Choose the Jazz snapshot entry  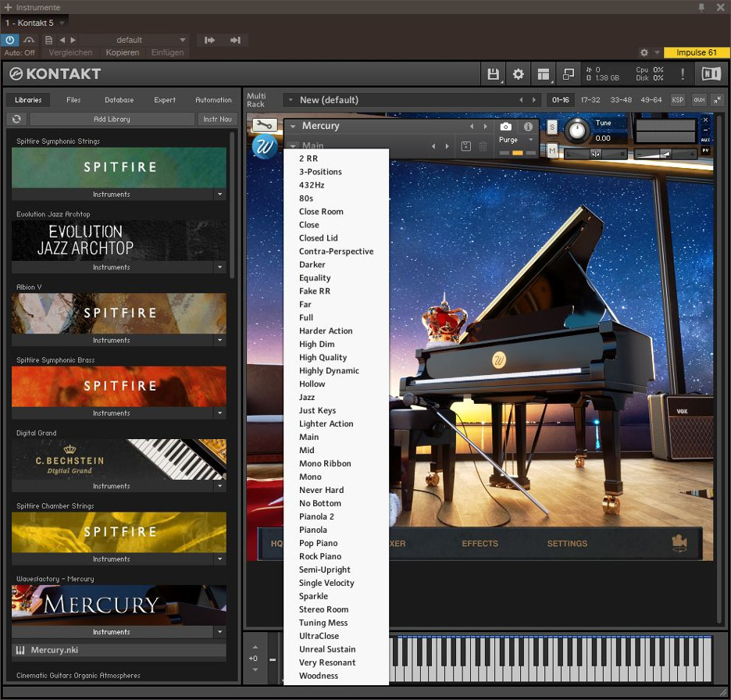pyautogui.click(x=336, y=398)
